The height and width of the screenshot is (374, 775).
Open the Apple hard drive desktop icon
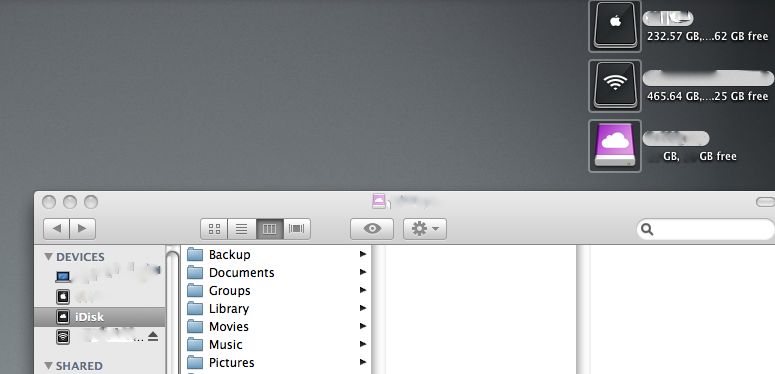615,26
